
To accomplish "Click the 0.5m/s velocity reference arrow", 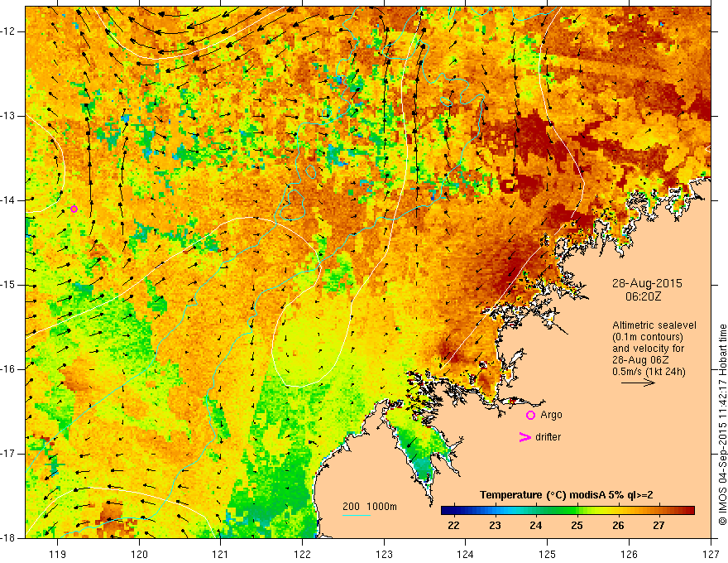I will click(x=639, y=383).
